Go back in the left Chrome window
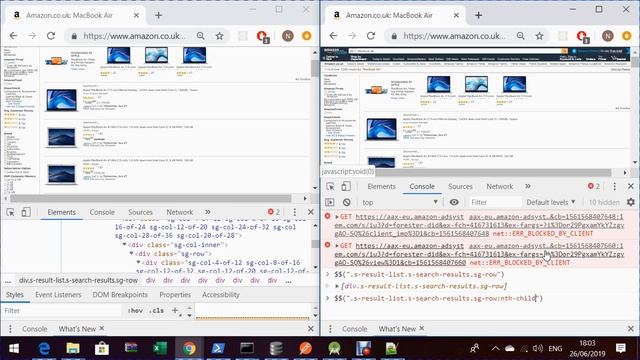Viewport: 640px width, 360px height. [x=13, y=36]
